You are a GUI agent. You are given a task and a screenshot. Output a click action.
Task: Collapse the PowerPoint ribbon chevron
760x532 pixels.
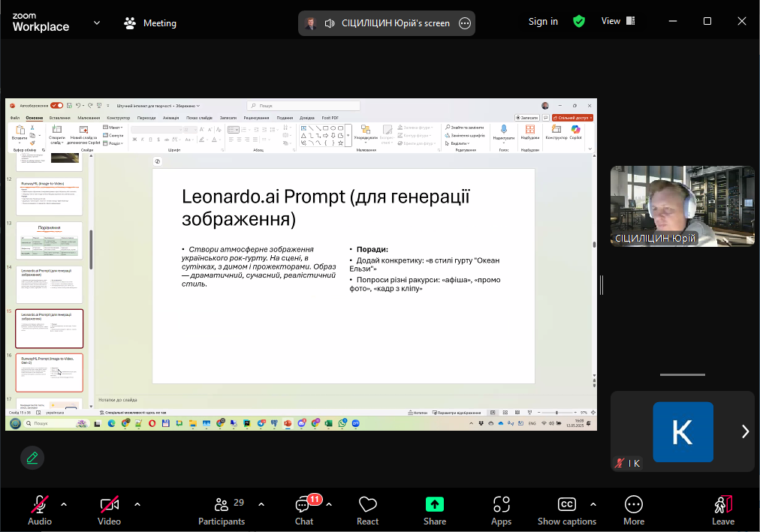(x=590, y=149)
